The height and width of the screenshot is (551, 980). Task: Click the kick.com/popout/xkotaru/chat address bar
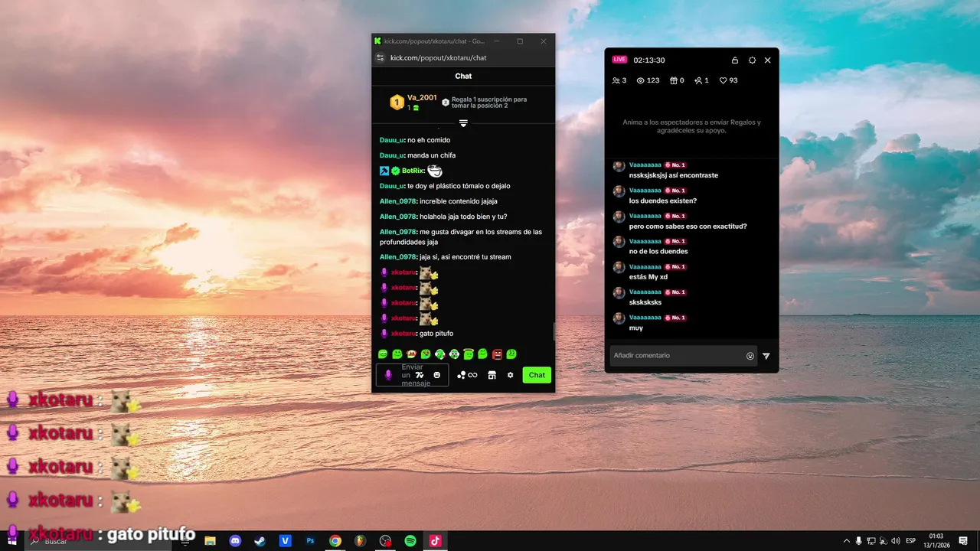tap(438, 58)
